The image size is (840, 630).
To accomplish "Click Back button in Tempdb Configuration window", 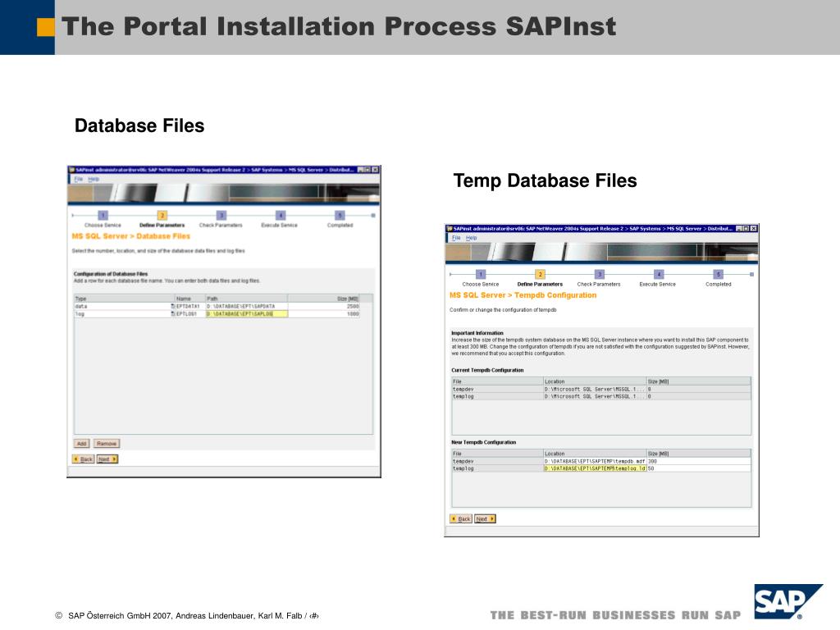I will click(x=461, y=518).
